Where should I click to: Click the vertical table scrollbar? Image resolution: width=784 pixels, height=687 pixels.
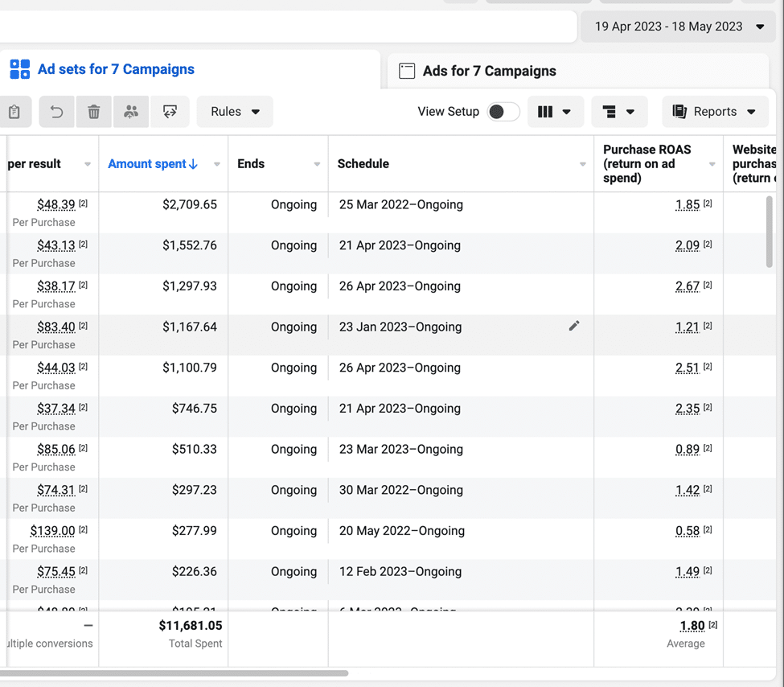[x=769, y=232]
